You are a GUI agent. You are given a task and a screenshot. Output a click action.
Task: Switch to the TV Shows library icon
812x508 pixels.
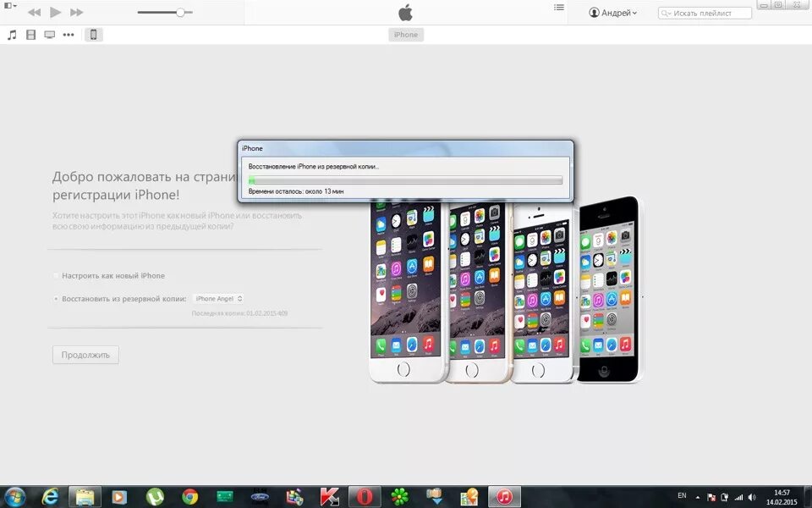point(50,35)
